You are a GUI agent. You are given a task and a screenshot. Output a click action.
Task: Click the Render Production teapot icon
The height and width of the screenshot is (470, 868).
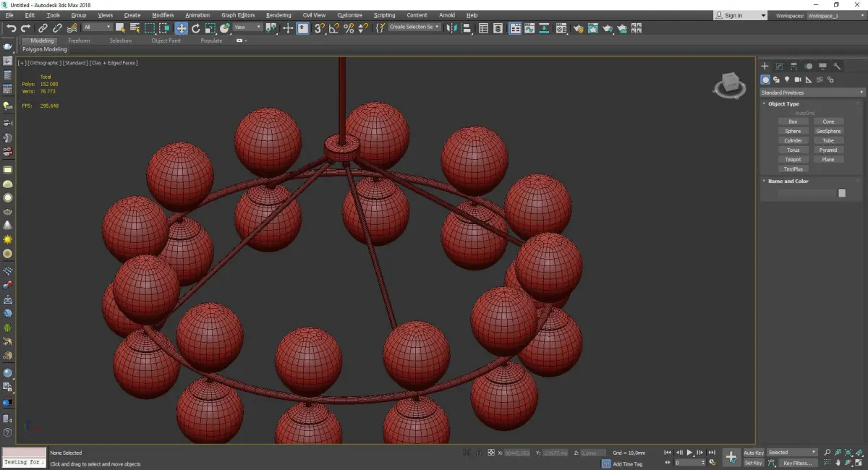point(608,28)
